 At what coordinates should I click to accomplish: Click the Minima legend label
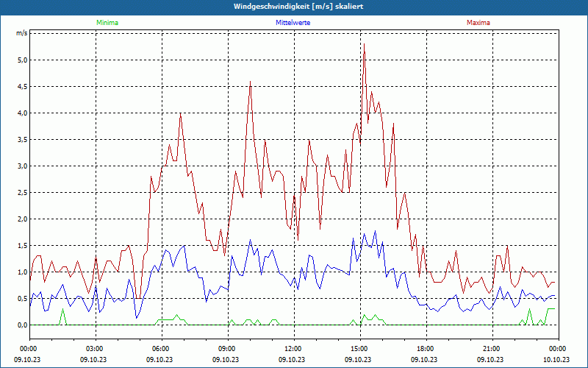(x=107, y=23)
